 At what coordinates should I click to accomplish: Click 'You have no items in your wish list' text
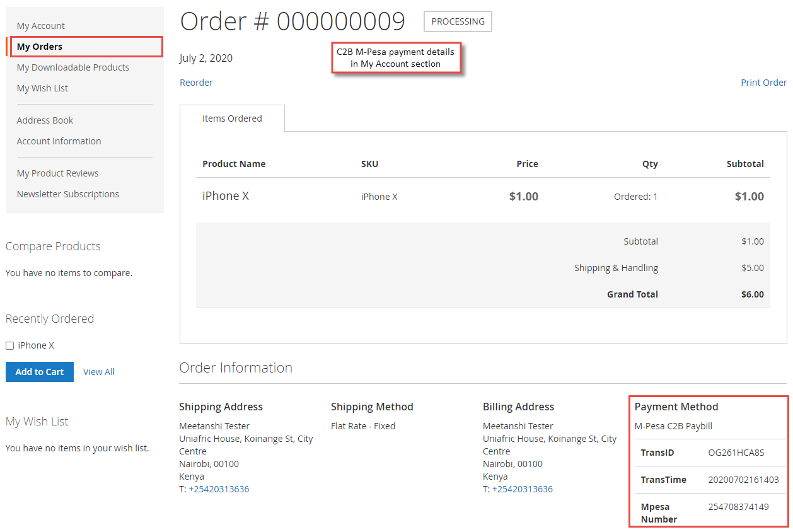pos(78,448)
